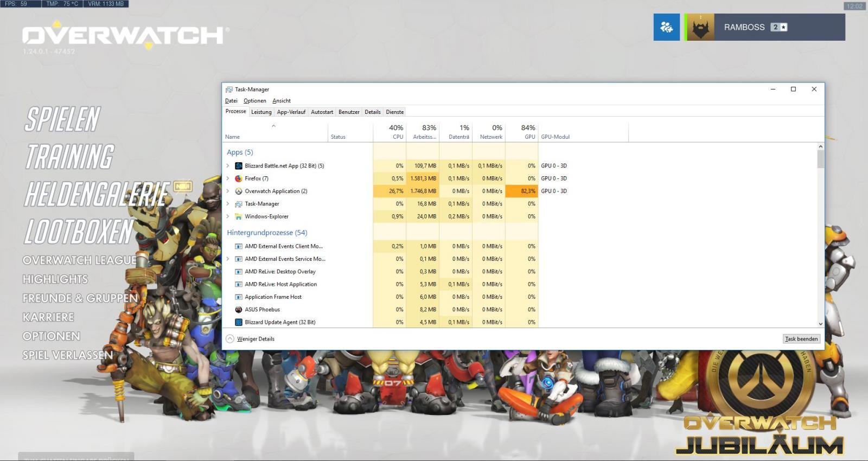Click the AMD External Events Service icon
868x461 pixels.
pyautogui.click(x=239, y=259)
